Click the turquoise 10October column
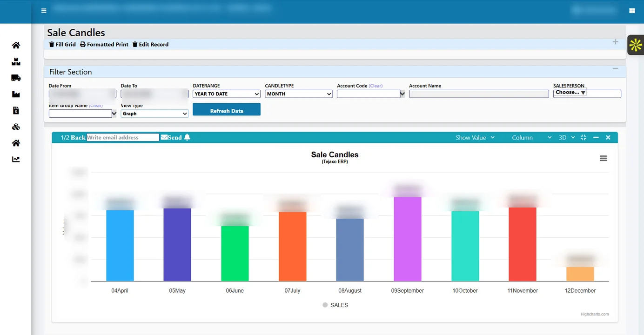Image resolution: width=644 pixels, height=335 pixels. (465, 246)
